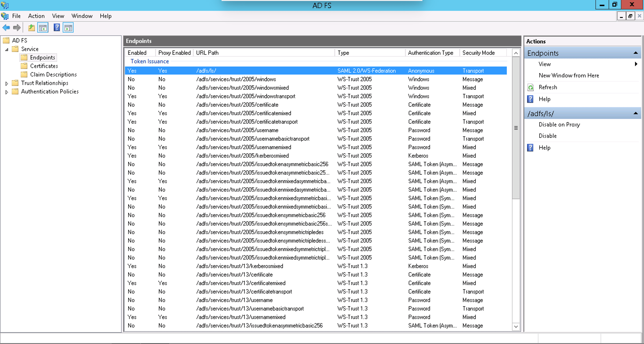Click the Service folder icon in tree
This screenshot has width=644, height=344.
[15, 49]
